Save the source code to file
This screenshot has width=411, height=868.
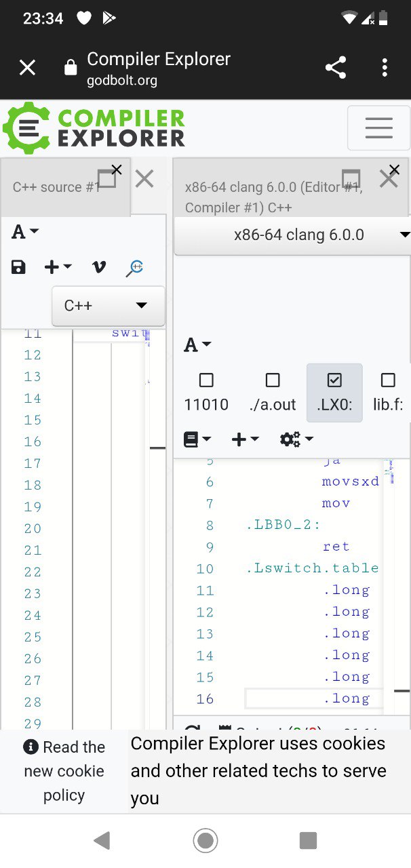pyautogui.click(x=18, y=267)
